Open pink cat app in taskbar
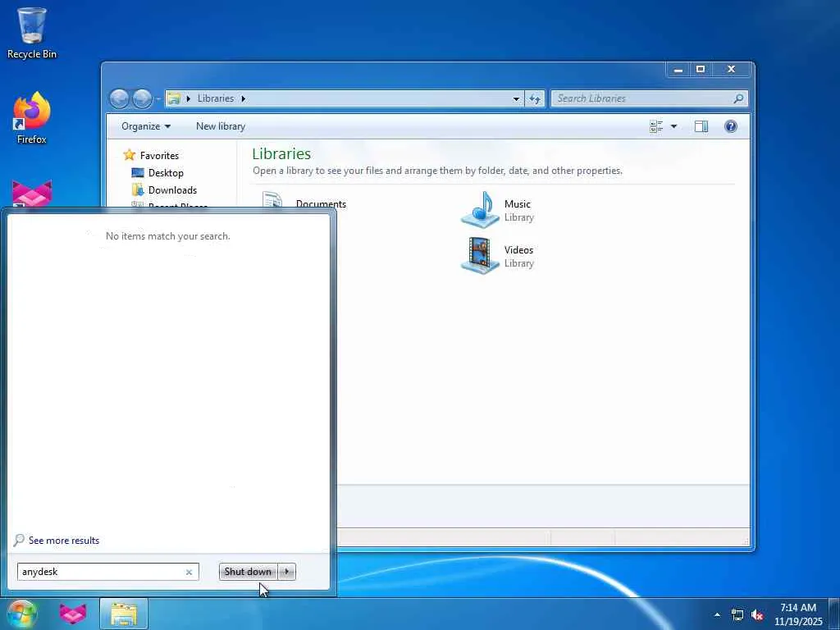The image size is (840, 630). (73, 614)
